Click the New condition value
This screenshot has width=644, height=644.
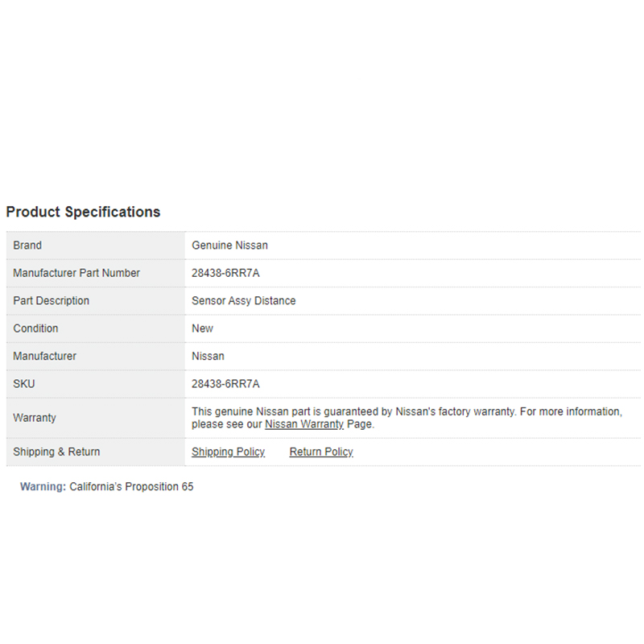pyautogui.click(x=202, y=328)
